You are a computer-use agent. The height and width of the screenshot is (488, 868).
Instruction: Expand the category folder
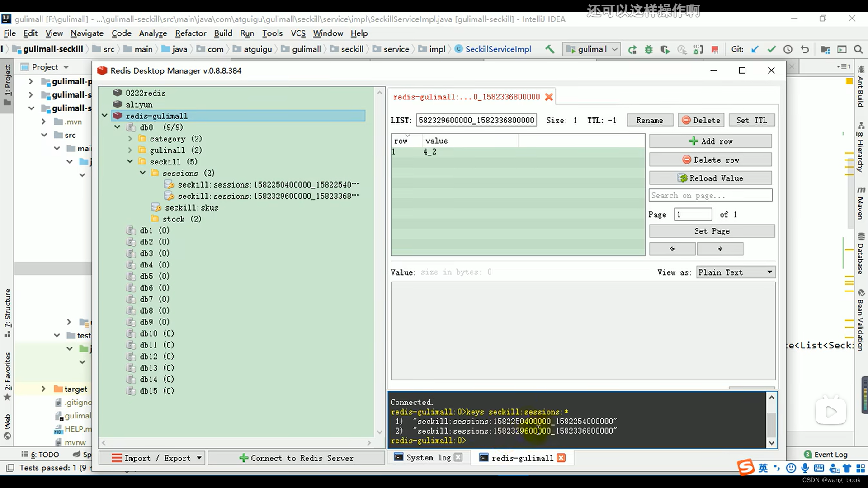(130, 139)
